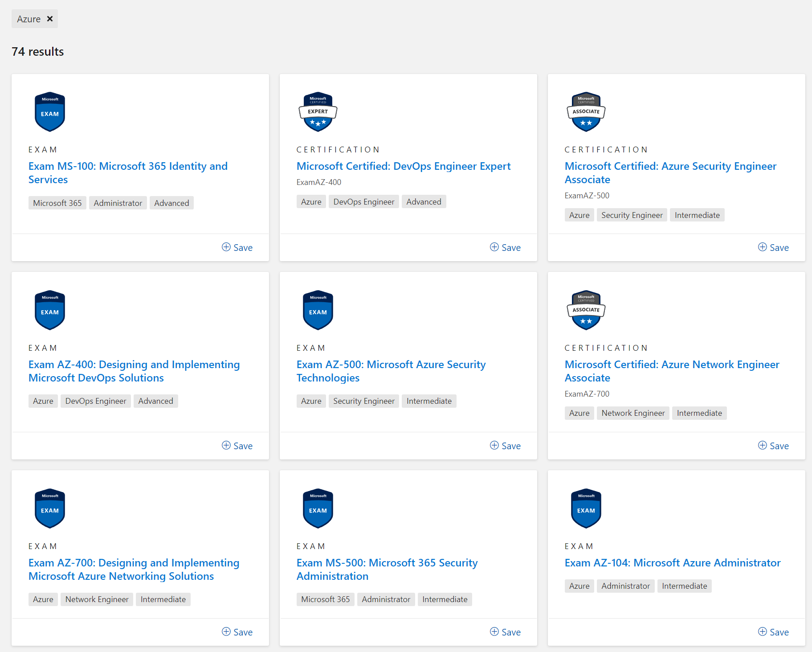Image resolution: width=812 pixels, height=652 pixels.
Task: Click DevOps Engineer tag on Exam AZ-400 card
Action: coord(96,401)
